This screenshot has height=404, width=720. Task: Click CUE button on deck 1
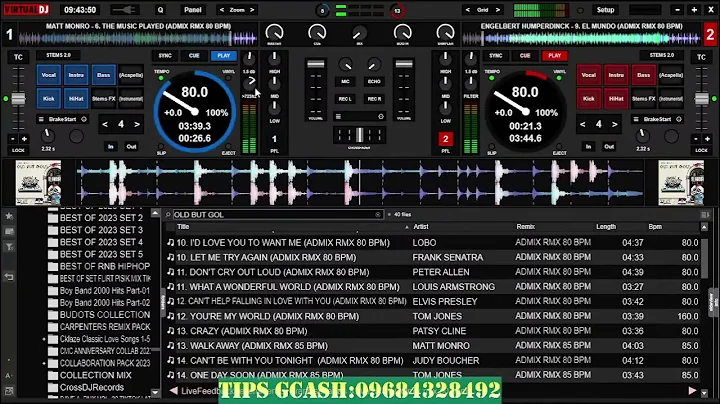point(194,56)
